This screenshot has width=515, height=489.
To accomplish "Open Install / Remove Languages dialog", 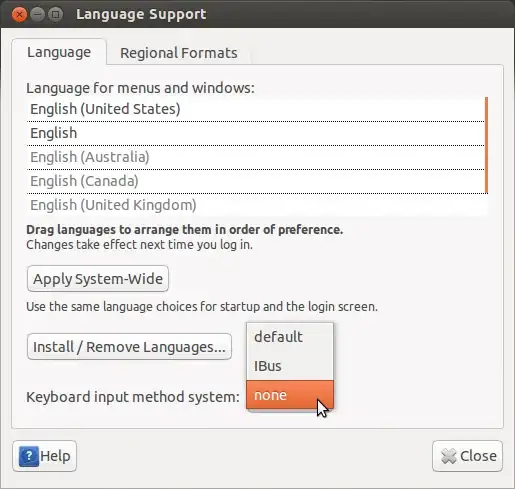I will (x=129, y=347).
